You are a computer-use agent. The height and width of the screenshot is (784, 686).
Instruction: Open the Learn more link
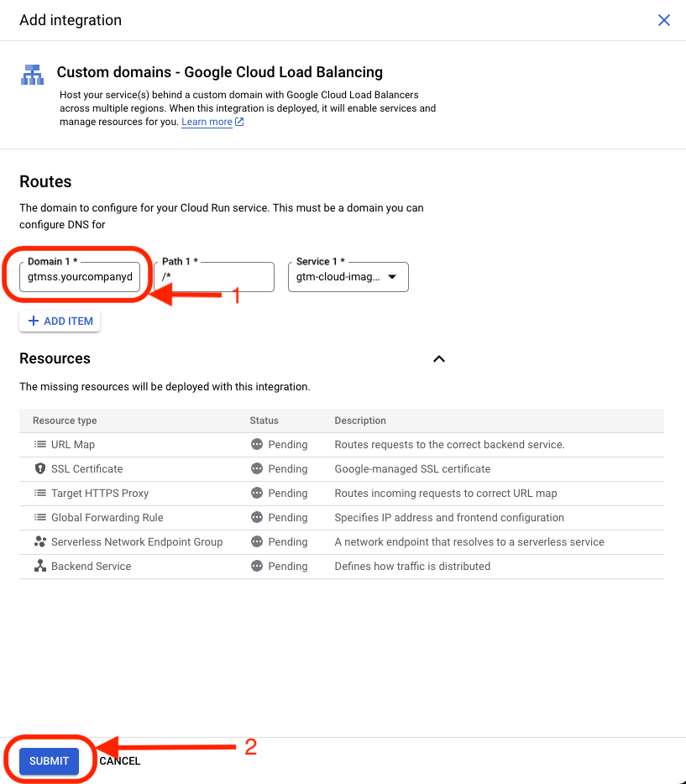[207, 122]
